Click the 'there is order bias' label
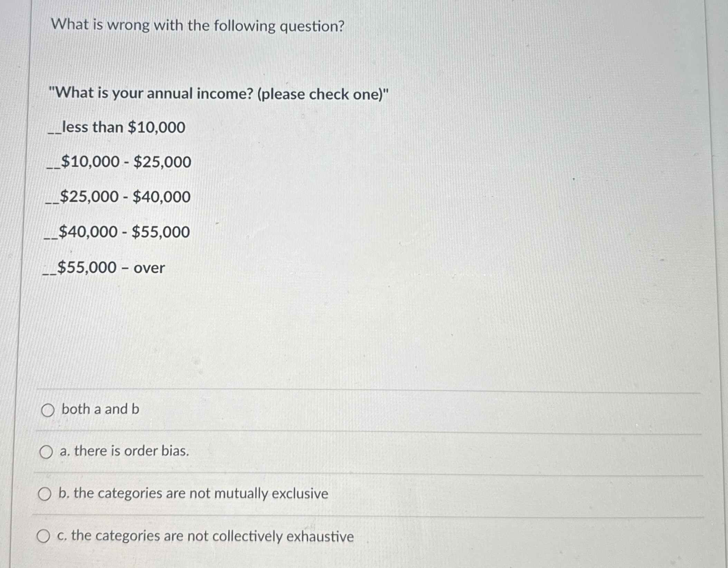The height and width of the screenshot is (568, 728). point(132,451)
